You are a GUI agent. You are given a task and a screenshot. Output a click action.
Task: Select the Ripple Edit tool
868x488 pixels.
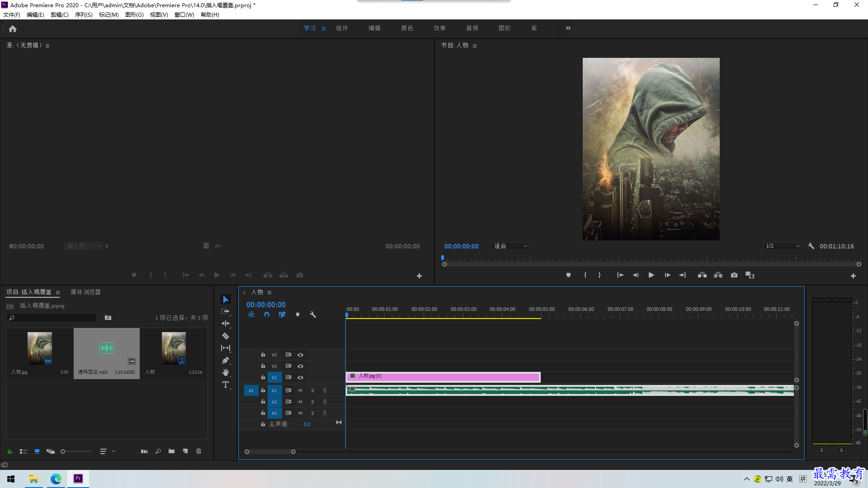[x=226, y=324]
